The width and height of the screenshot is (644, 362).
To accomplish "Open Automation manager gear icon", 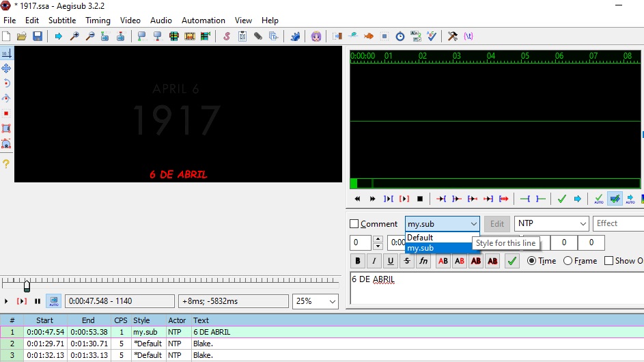I will tap(295, 36).
